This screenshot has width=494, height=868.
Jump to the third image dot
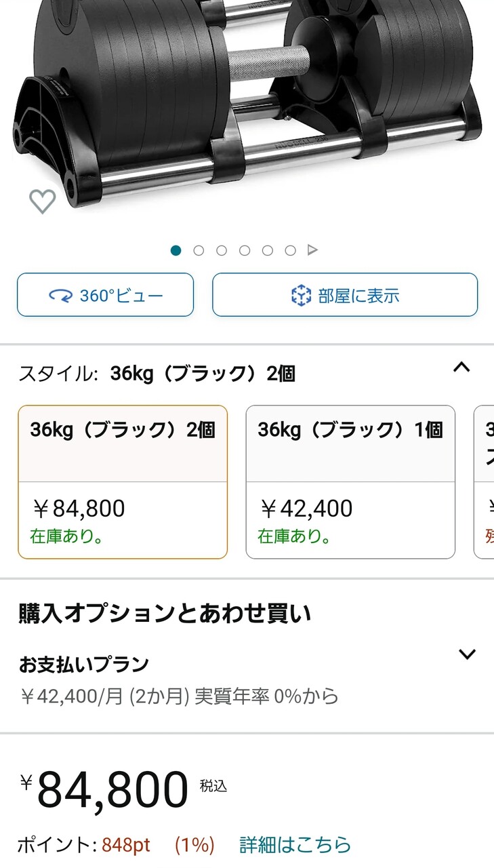[222, 250]
